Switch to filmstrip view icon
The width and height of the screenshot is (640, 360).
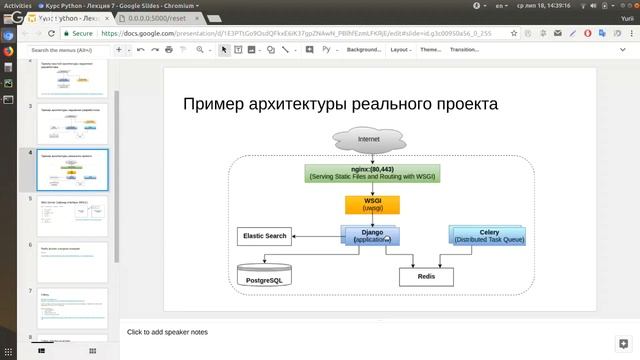tap(42, 351)
